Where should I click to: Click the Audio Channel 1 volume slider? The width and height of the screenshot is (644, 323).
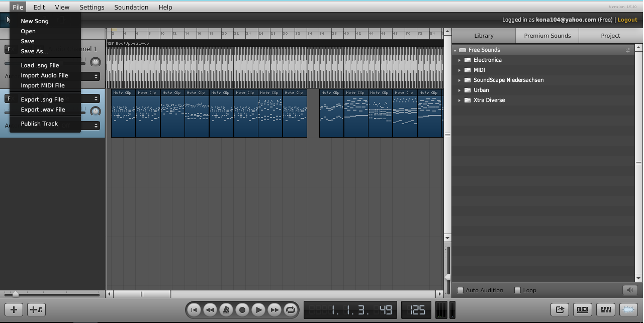pyautogui.click(x=45, y=63)
